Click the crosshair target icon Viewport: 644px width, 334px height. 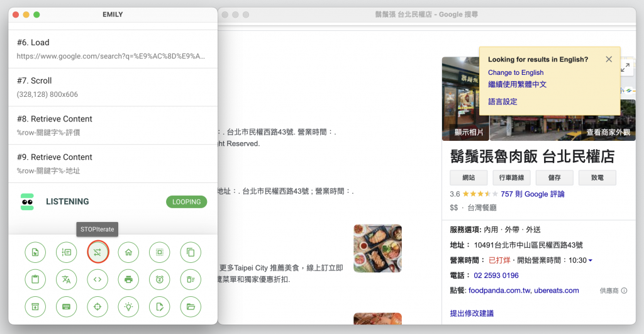click(x=97, y=306)
